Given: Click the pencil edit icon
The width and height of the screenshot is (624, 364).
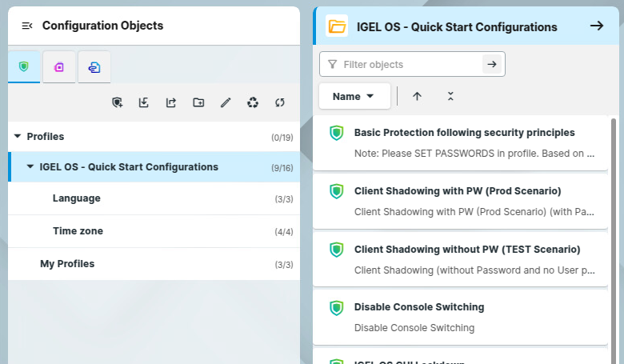Looking at the screenshot, I should coord(226,102).
